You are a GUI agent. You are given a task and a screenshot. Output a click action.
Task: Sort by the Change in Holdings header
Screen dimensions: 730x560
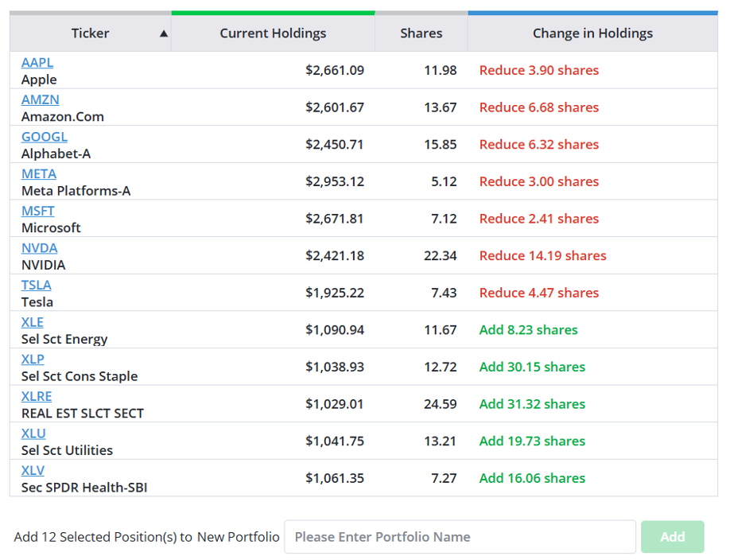592,33
